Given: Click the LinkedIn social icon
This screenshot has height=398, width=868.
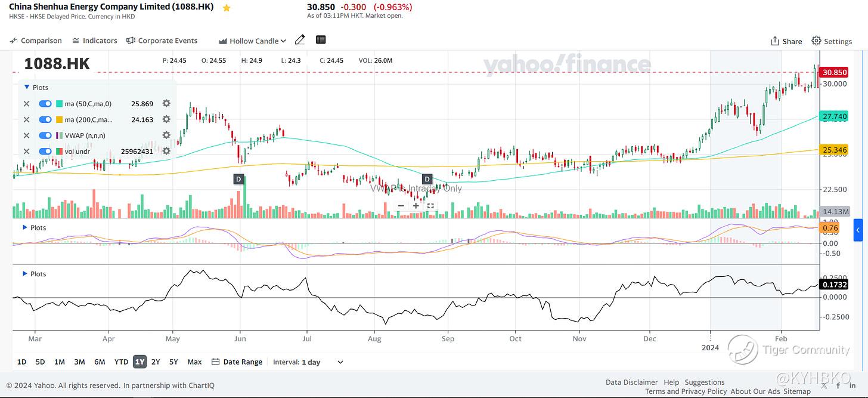Looking at the screenshot, I should pos(851,385).
